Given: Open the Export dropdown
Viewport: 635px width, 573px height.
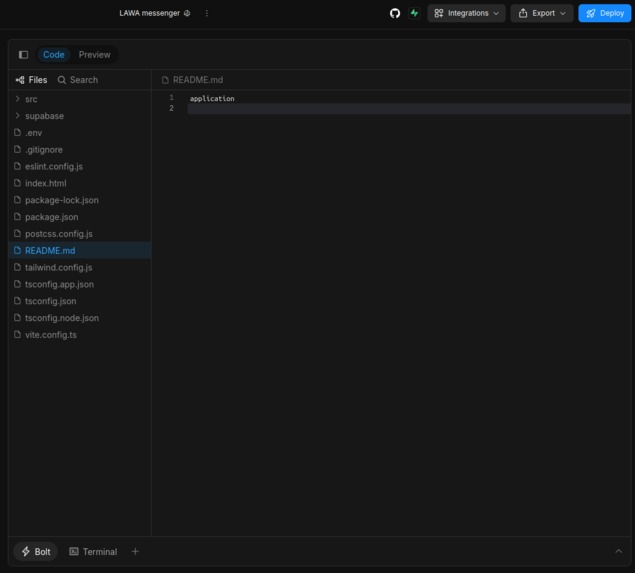Looking at the screenshot, I should point(541,13).
